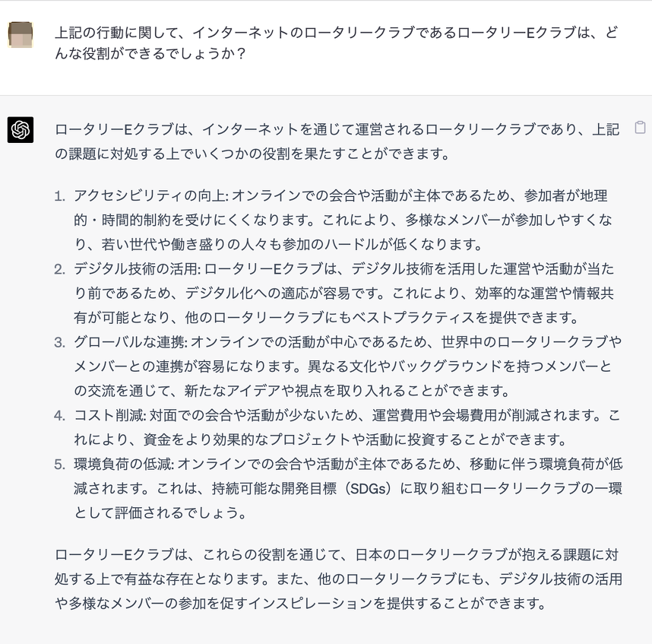Click the user's profile avatar
The image size is (652, 644).
click(21, 35)
